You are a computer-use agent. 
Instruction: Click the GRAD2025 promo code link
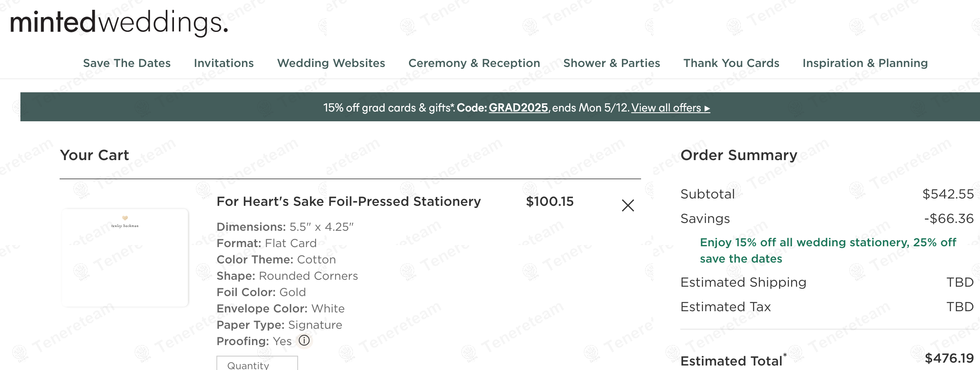(518, 108)
